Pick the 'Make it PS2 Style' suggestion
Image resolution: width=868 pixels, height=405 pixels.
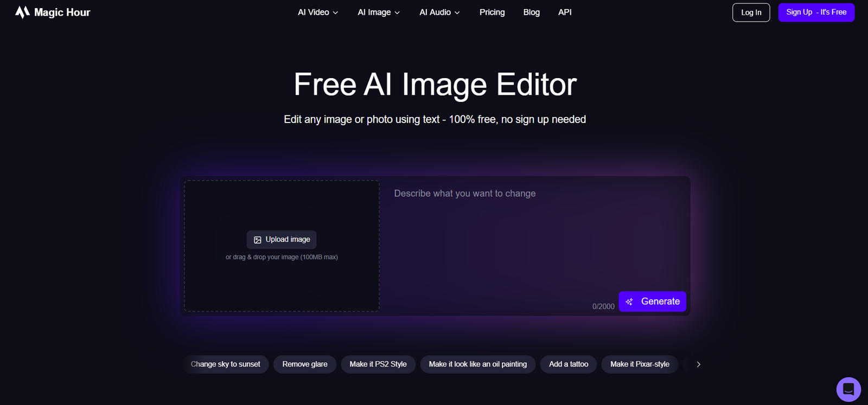(x=378, y=364)
